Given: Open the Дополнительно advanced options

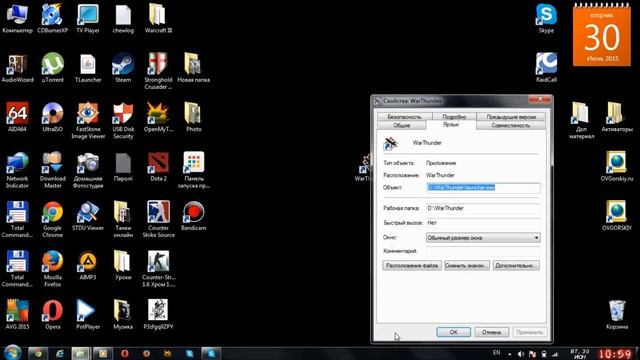Looking at the screenshot, I should (x=516, y=265).
